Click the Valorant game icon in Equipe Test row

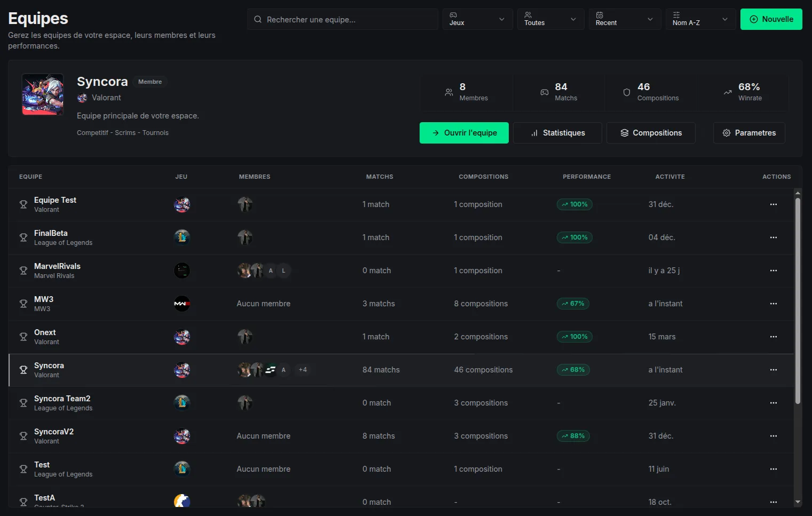pyautogui.click(x=182, y=204)
